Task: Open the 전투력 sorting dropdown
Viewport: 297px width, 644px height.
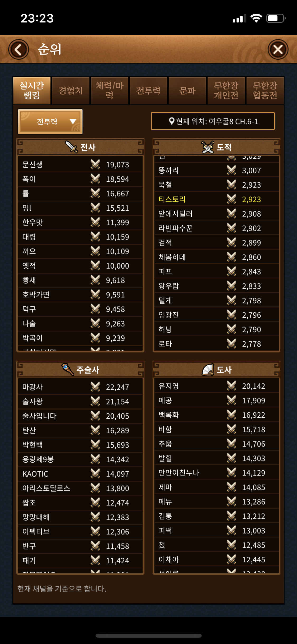Action: tap(50, 121)
